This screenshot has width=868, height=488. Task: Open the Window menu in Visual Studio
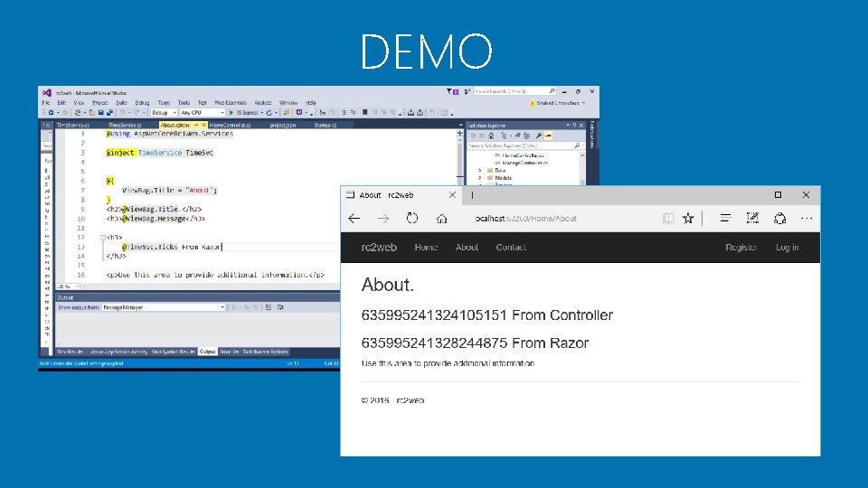click(288, 103)
